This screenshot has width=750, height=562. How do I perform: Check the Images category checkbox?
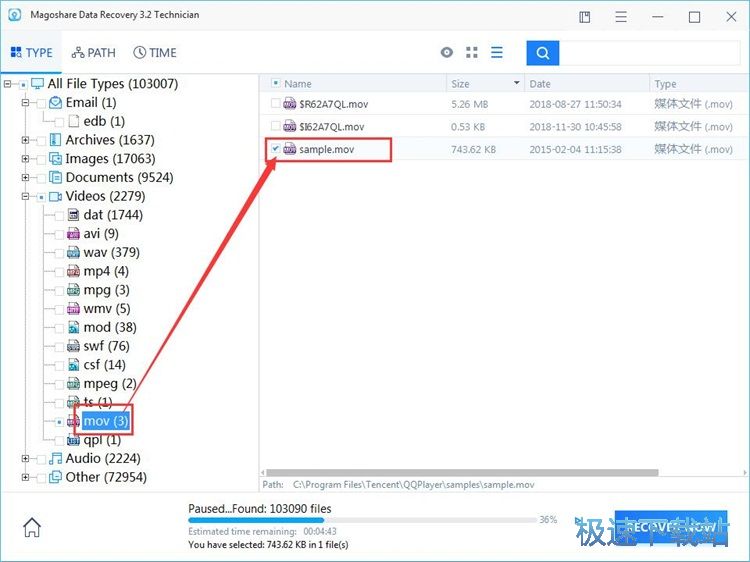41,159
